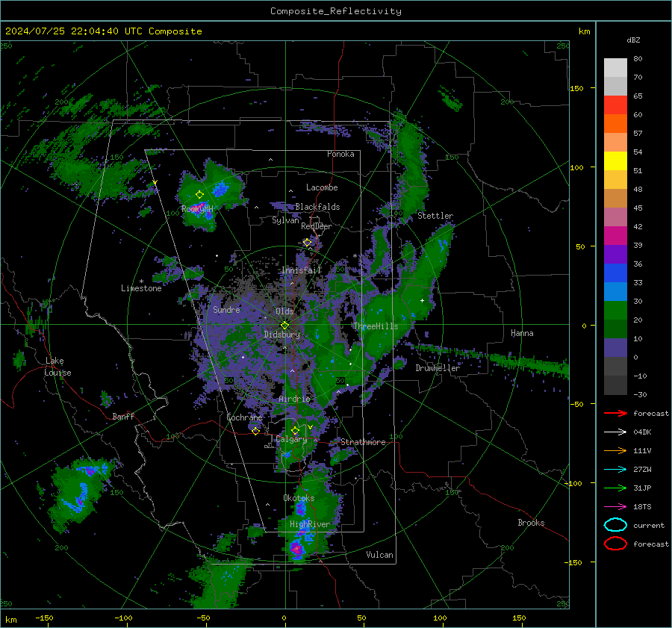Select the yellow diamond marker below RedDeer

[x=308, y=243]
